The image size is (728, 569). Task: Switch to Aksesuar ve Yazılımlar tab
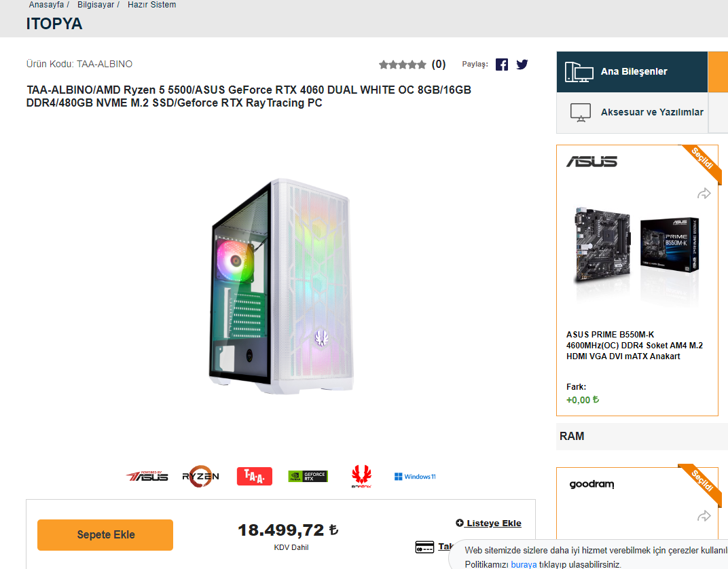coord(633,112)
